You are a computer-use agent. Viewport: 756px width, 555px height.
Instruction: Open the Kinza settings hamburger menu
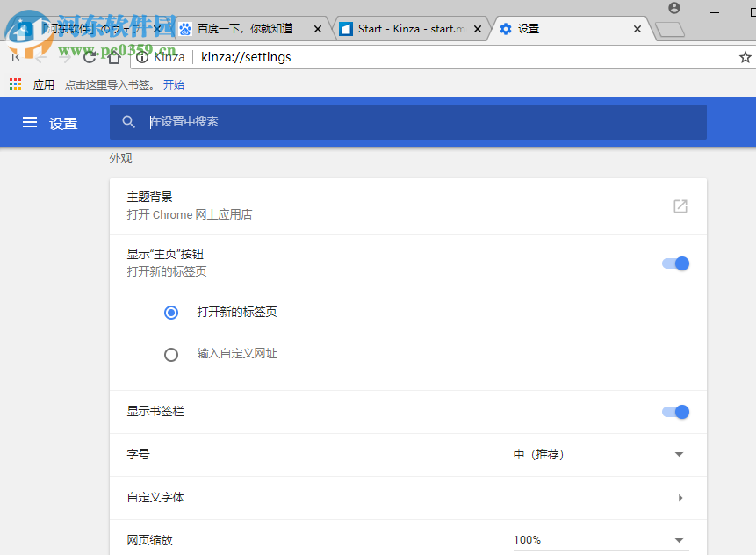click(x=29, y=123)
